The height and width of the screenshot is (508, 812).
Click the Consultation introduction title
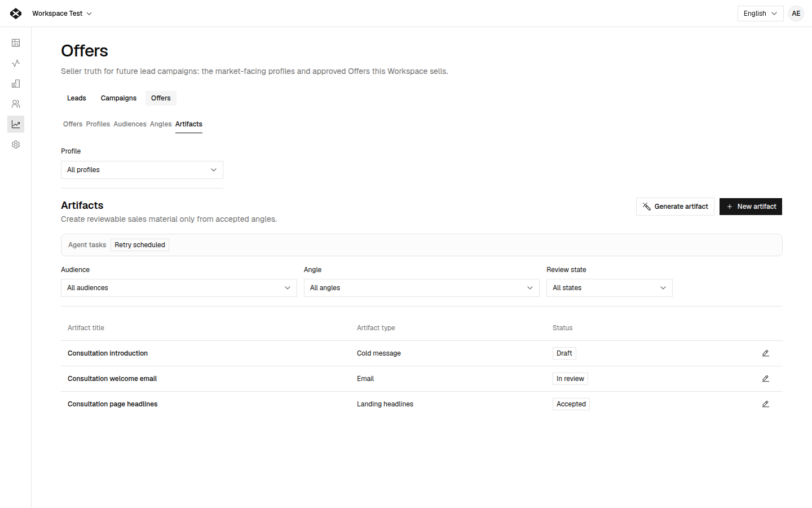pos(108,353)
